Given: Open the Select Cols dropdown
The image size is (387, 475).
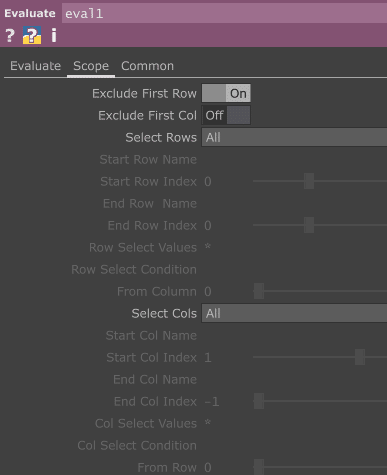Looking at the screenshot, I should [294, 313].
